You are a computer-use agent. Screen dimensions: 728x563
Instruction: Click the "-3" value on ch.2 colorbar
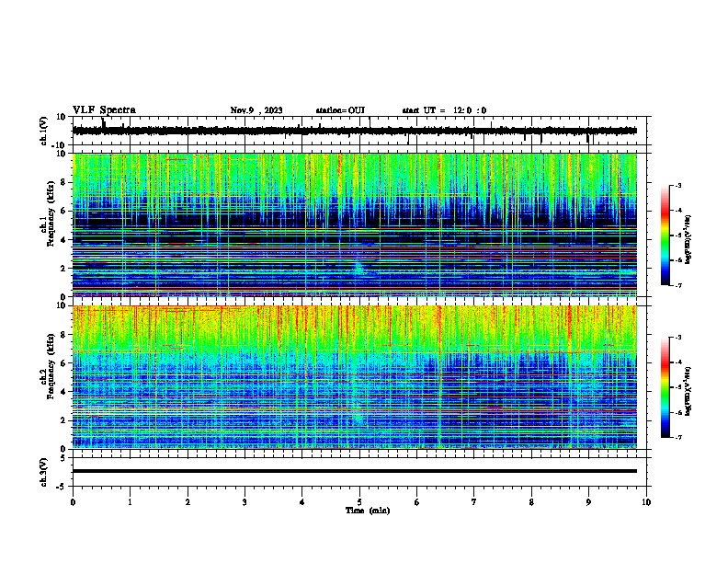(x=678, y=338)
